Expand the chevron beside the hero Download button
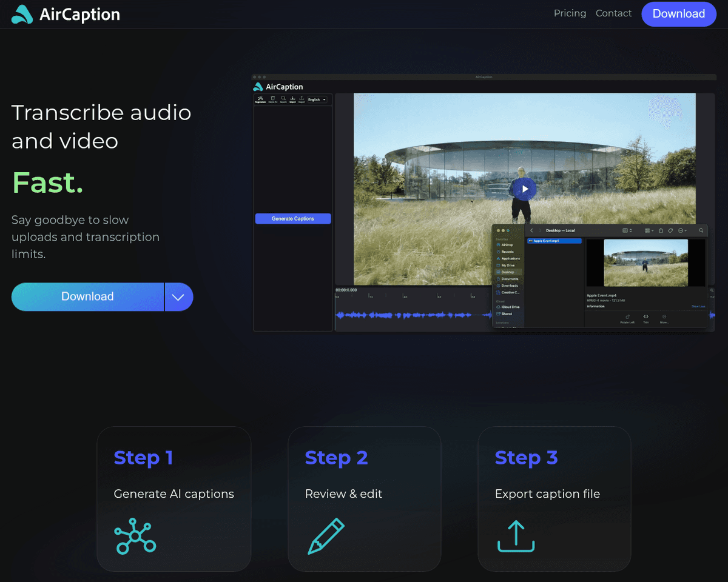 click(178, 297)
